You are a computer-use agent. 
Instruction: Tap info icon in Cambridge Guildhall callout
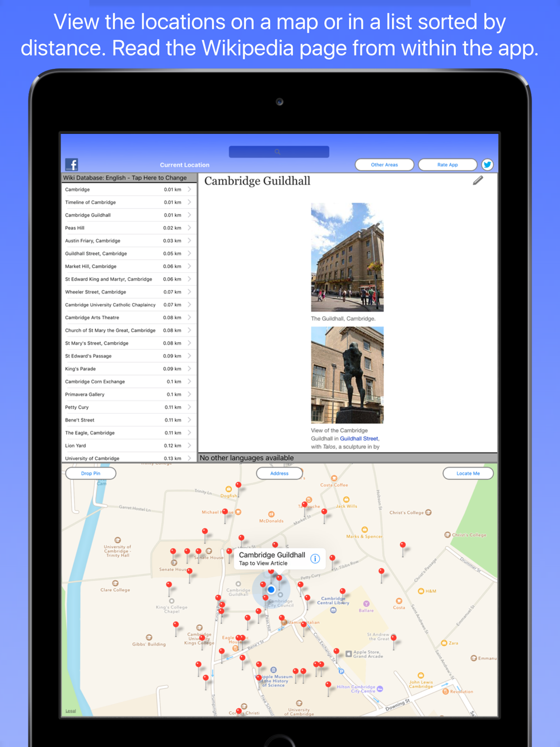point(315,558)
